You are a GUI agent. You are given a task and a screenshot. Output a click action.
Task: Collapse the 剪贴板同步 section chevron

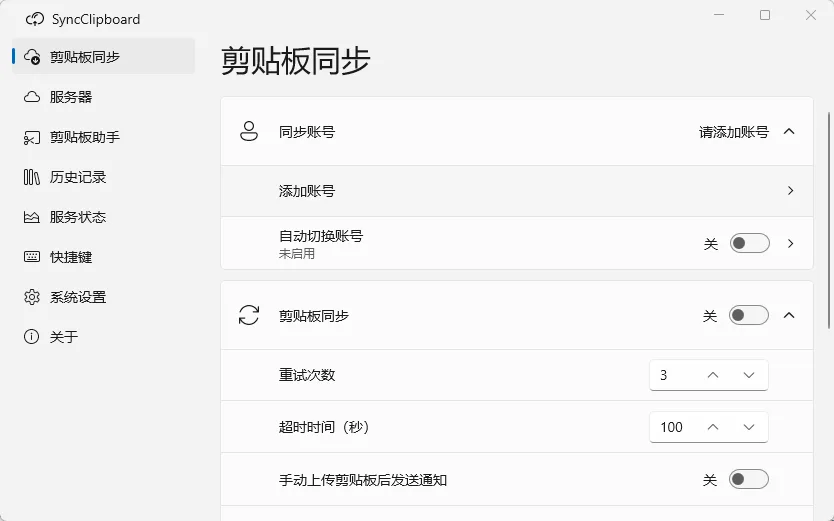click(789, 315)
